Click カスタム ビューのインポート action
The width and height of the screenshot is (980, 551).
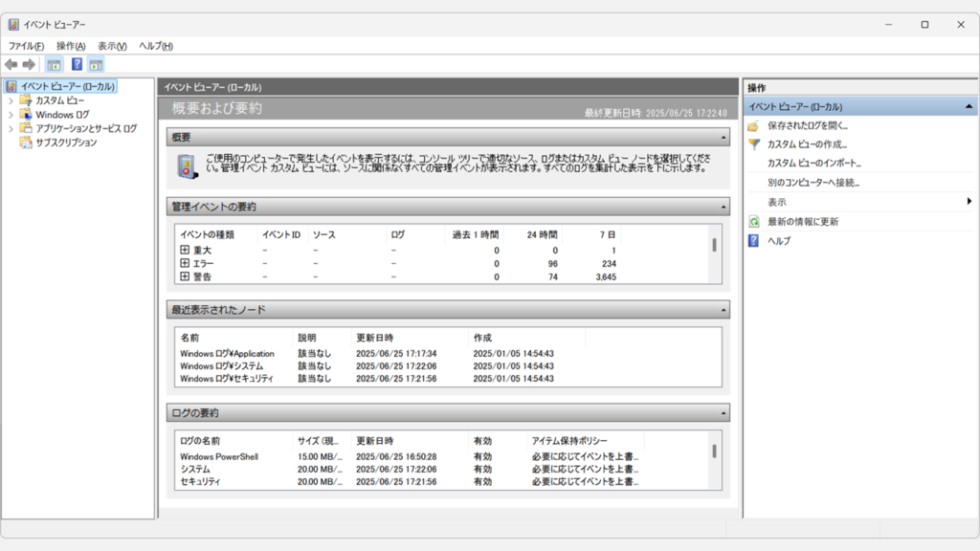[813, 164]
